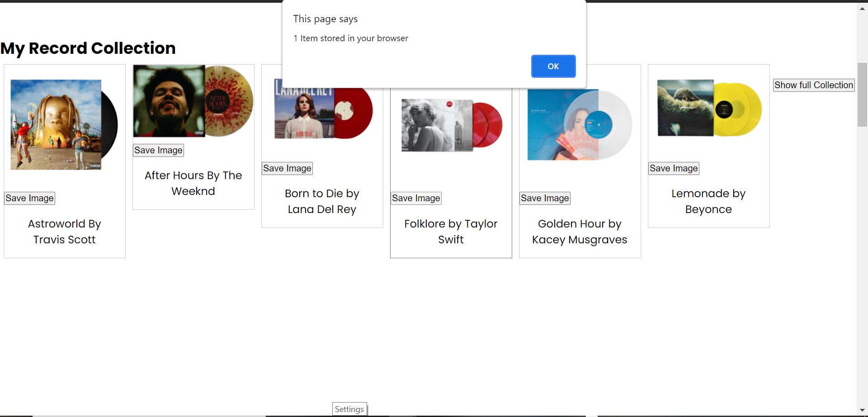
Task: Confirm the alert with the OK button
Action: pyautogui.click(x=553, y=66)
